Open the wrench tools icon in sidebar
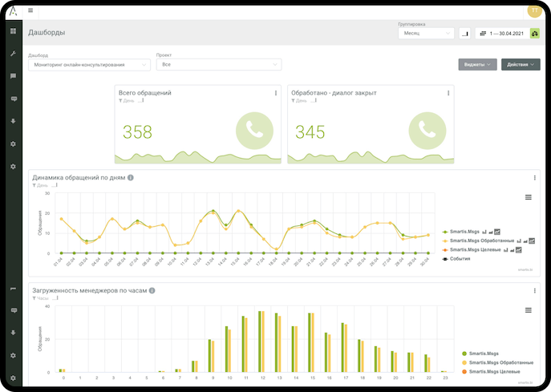This screenshot has height=392, width=551. [x=13, y=54]
